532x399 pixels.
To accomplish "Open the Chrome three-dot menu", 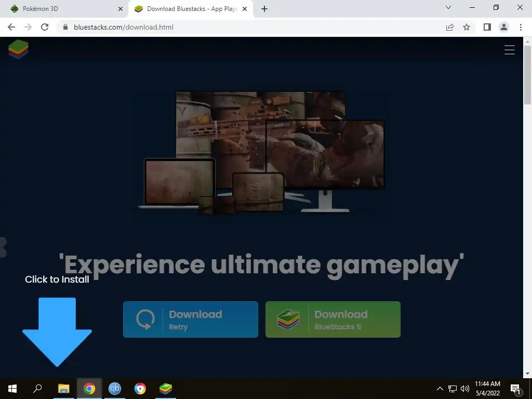I will click(x=521, y=27).
